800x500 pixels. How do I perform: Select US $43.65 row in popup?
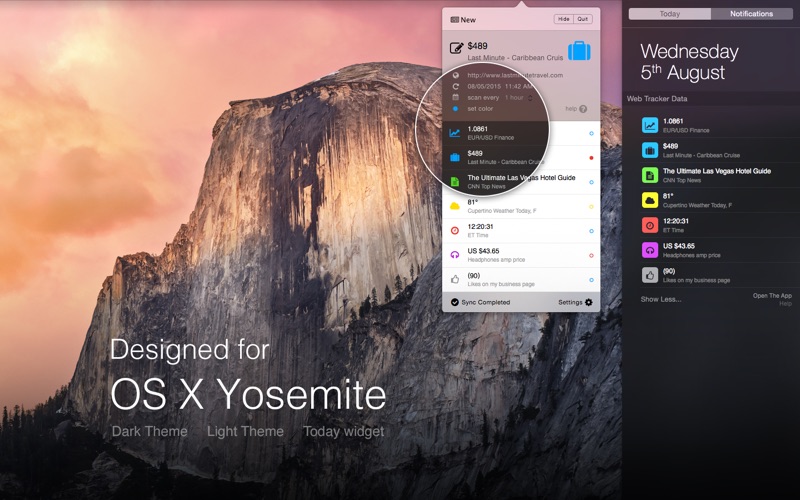[x=521, y=255]
